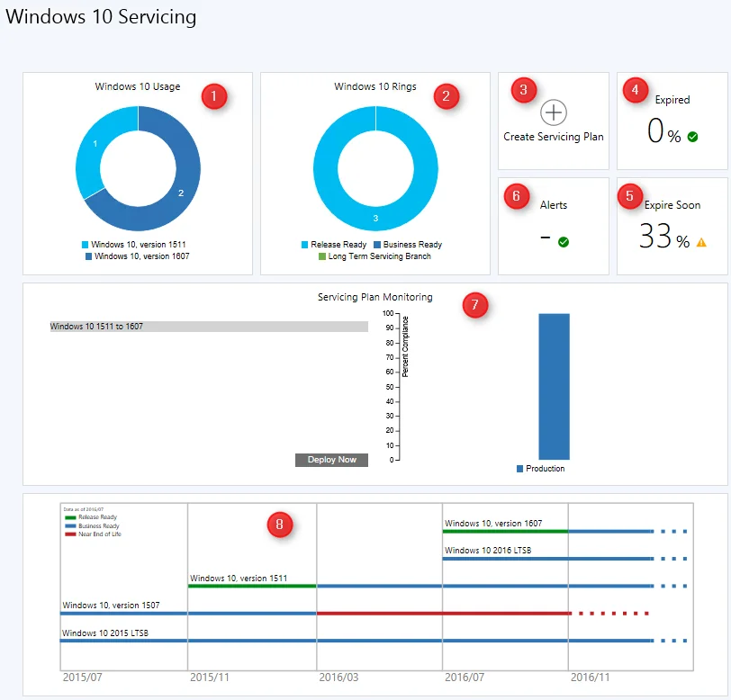Click the blue bar for Windows 10 2016 LTSB
This screenshot has width=731, height=700.
pyautogui.click(x=548, y=559)
